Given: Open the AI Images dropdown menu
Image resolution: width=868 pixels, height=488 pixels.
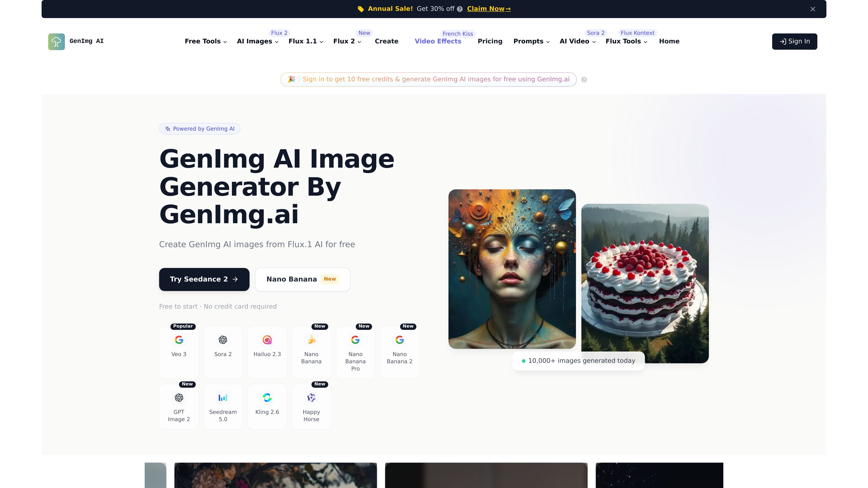Looking at the screenshot, I should 257,41.
